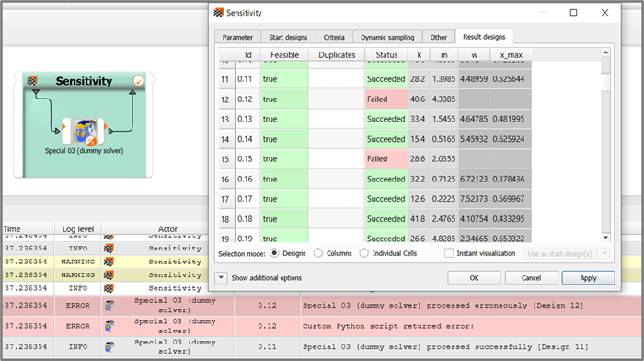This screenshot has height=361, width=644.
Task: Click Sensitivity flag icon in first yellow WARNING row
Action: (x=109, y=262)
